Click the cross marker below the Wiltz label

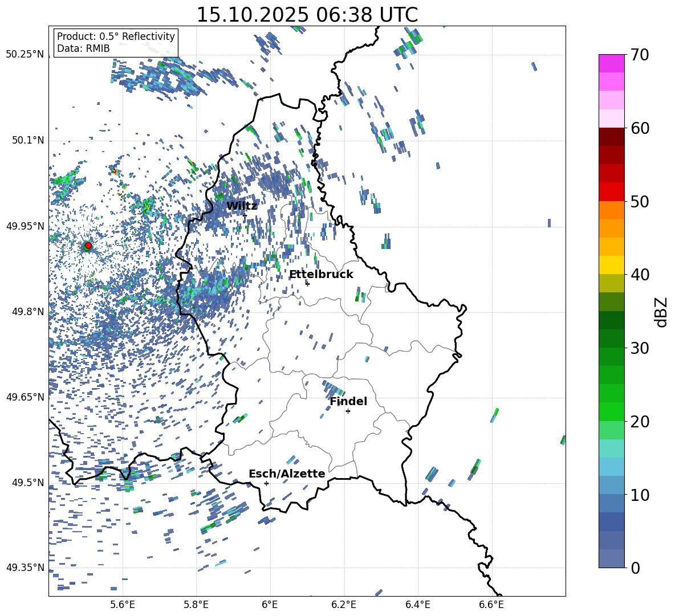[245, 215]
